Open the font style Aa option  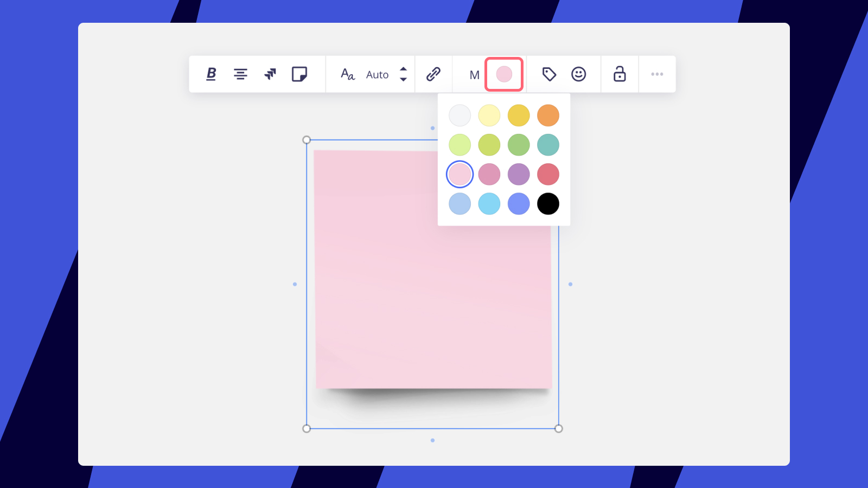[347, 74]
